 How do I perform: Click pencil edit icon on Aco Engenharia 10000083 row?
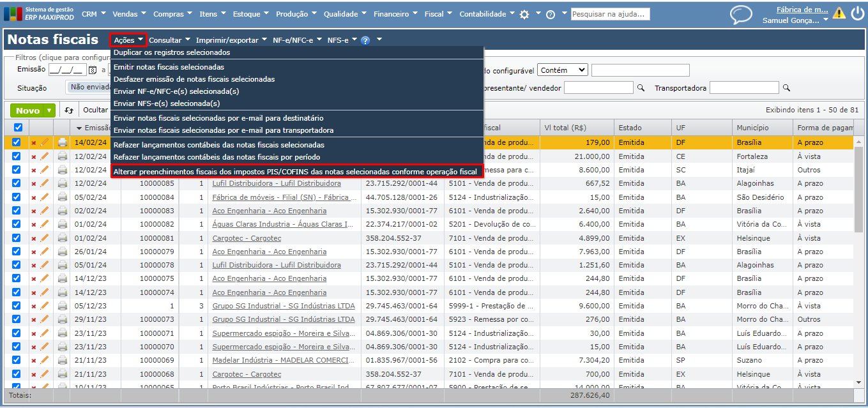pyautogui.click(x=45, y=211)
